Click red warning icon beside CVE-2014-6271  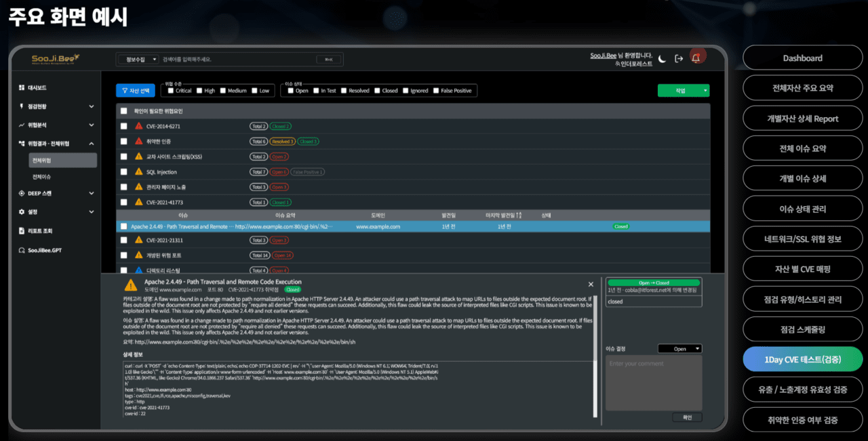point(139,126)
